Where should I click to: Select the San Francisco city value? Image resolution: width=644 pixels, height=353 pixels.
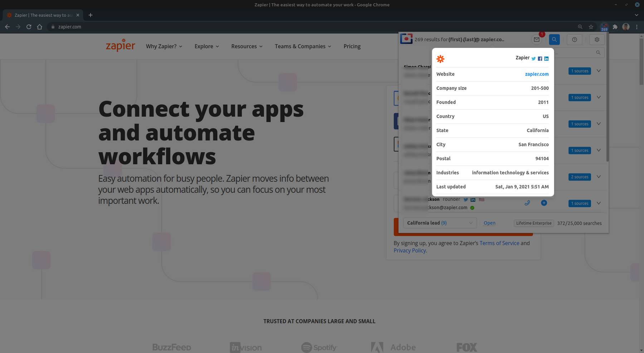pyautogui.click(x=533, y=144)
